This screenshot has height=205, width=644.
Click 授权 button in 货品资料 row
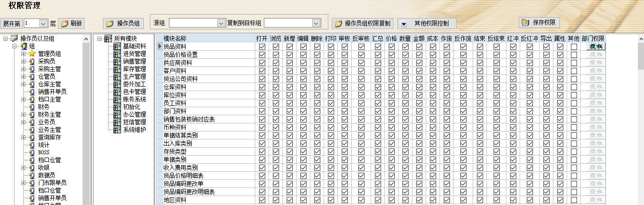[x=597, y=47]
